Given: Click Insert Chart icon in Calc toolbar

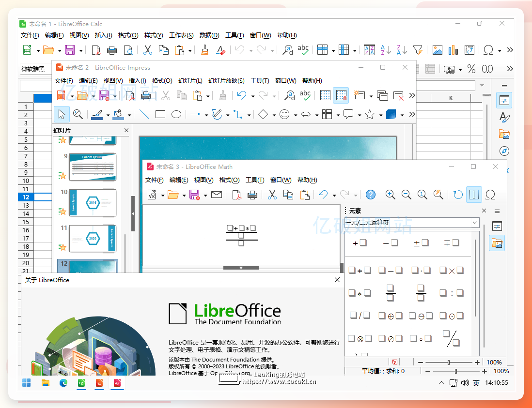Looking at the screenshot, I should coord(454,50).
